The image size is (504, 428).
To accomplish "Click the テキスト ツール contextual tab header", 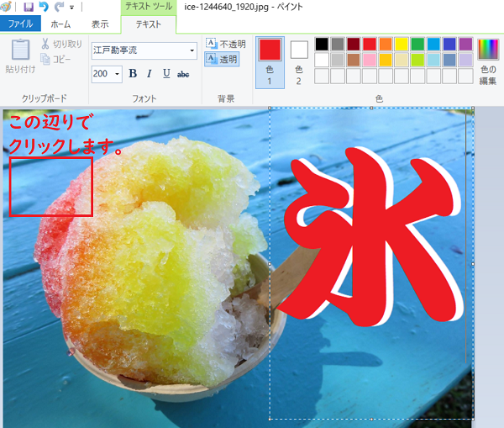I will [149, 7].
